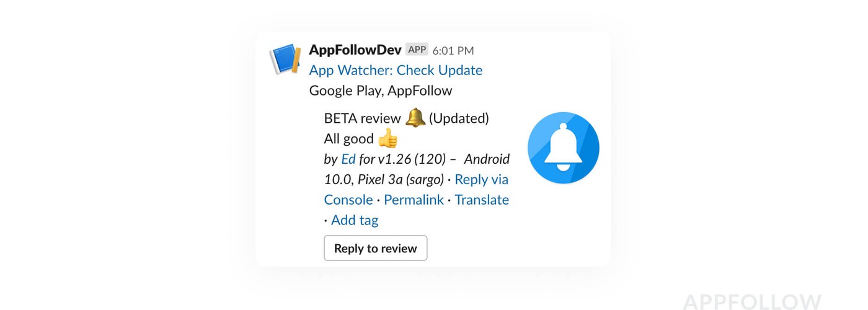Open reviewer Ed's profile link
This screenshot has height=310, width=868.
tap(348, 159)
